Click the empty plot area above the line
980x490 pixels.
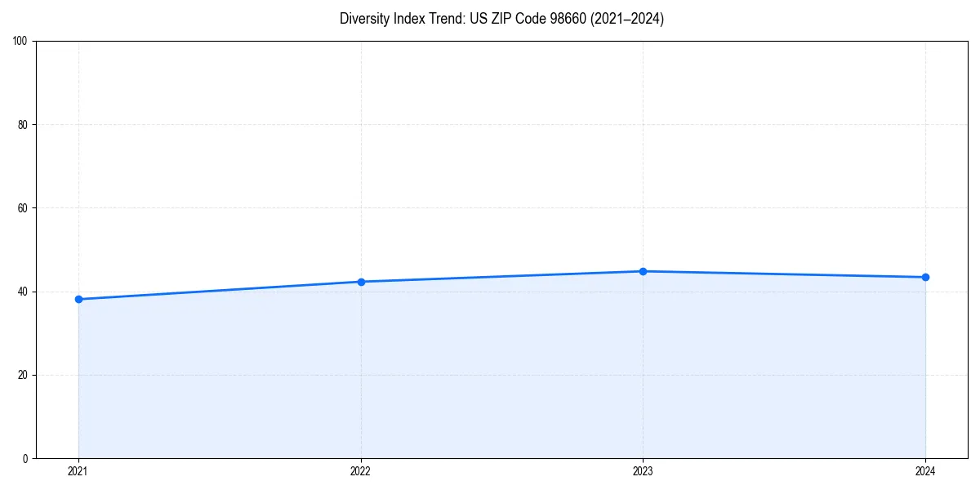[x=490, y=147]
